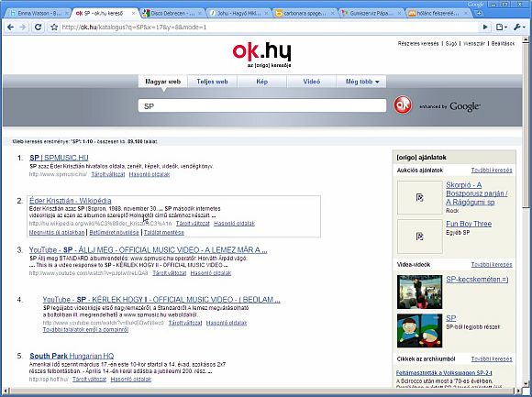532x397 pixels.
Task: Click the search field containing SP
Action: [262, 105]
